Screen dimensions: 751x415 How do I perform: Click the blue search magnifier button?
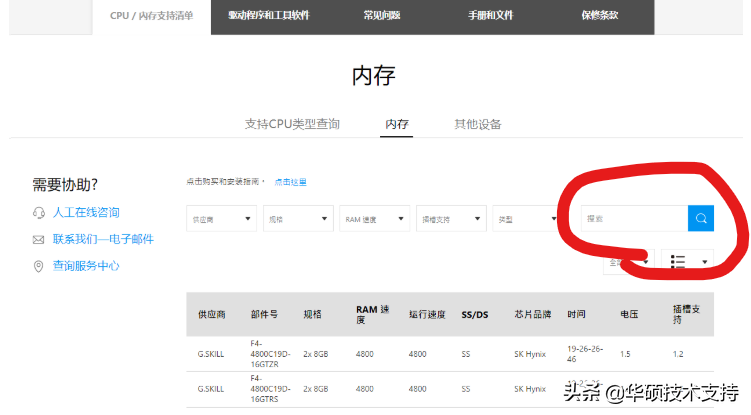701,219
